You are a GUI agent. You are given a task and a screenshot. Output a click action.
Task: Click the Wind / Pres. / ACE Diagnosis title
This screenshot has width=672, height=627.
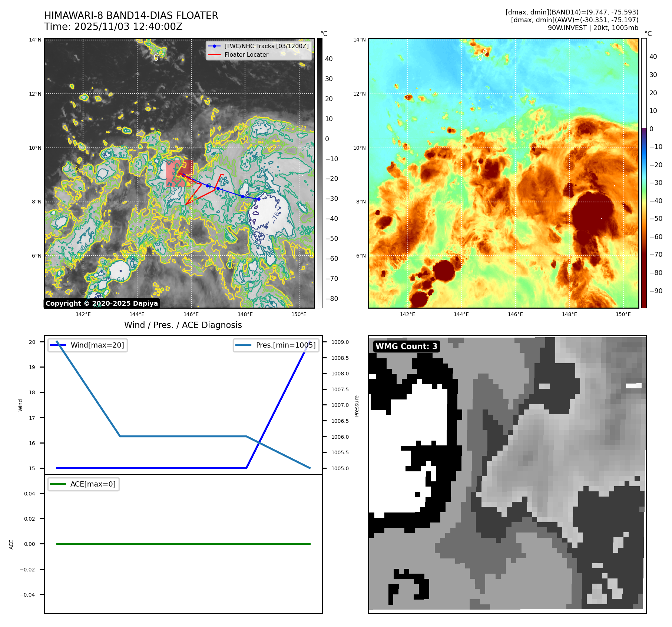(x=183, y=325)
